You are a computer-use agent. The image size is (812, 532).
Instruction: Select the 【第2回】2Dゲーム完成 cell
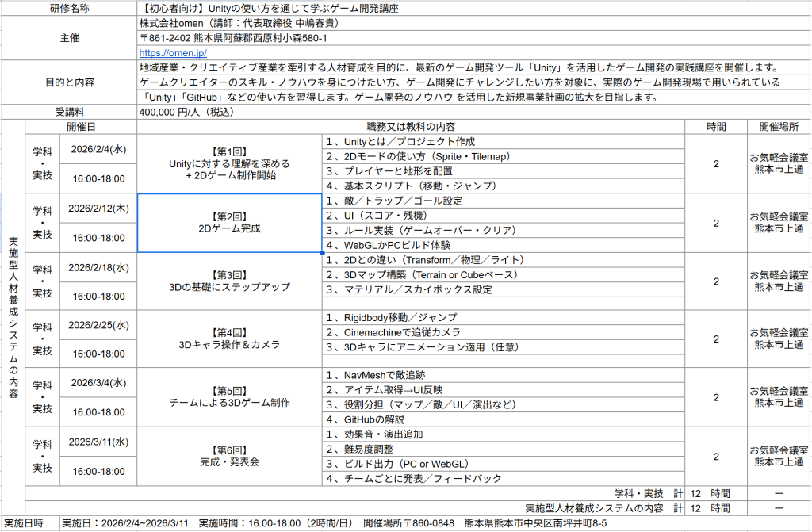tap(229, 223)
